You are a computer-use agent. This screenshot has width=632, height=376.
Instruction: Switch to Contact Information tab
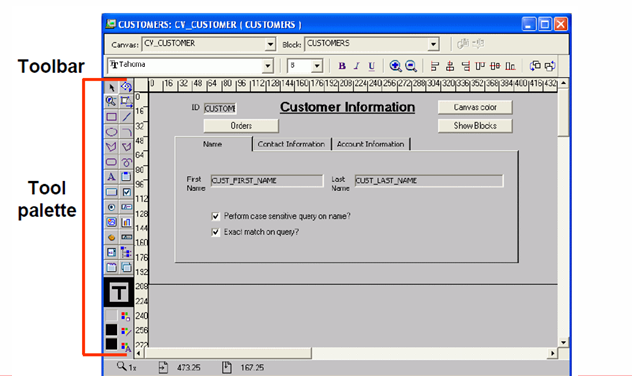tap(291, 144)
